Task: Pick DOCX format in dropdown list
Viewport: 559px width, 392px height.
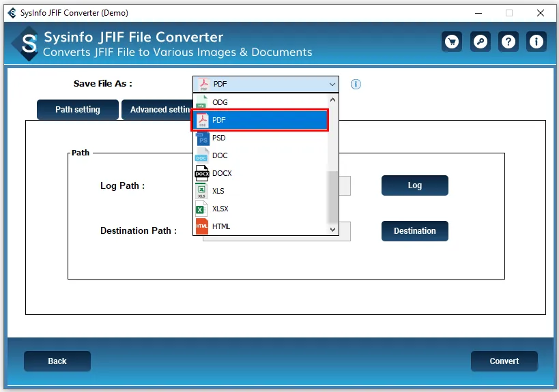Action: [x=260, y=173]
